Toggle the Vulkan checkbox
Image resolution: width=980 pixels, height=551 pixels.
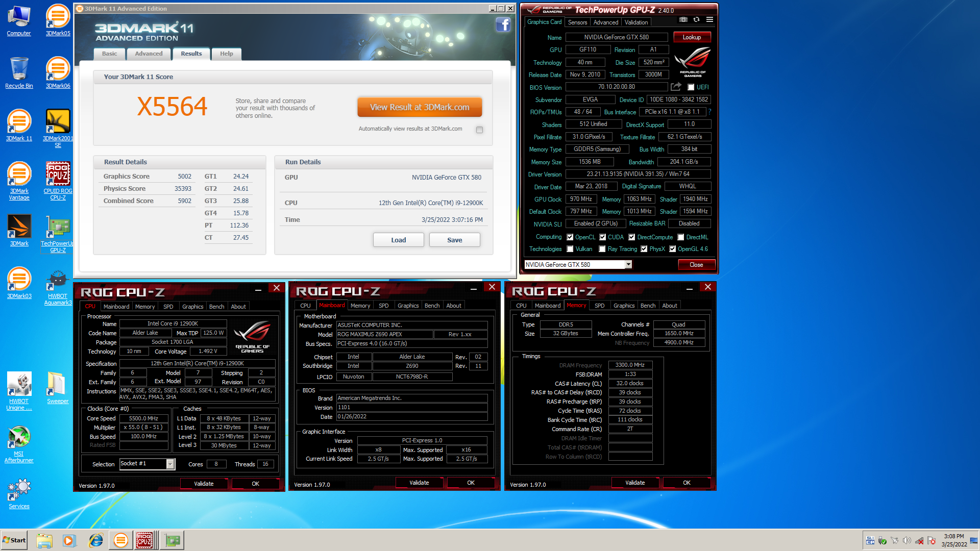(x=570, y=249)
